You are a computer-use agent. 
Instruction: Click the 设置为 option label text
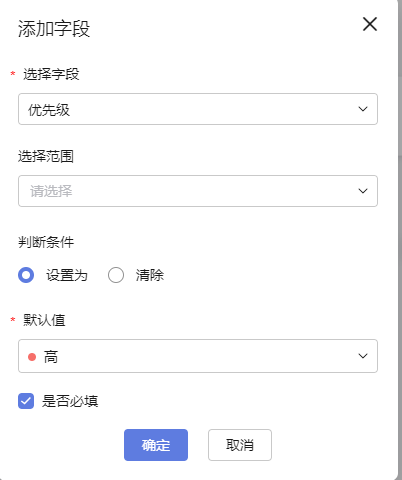point(67,276)
